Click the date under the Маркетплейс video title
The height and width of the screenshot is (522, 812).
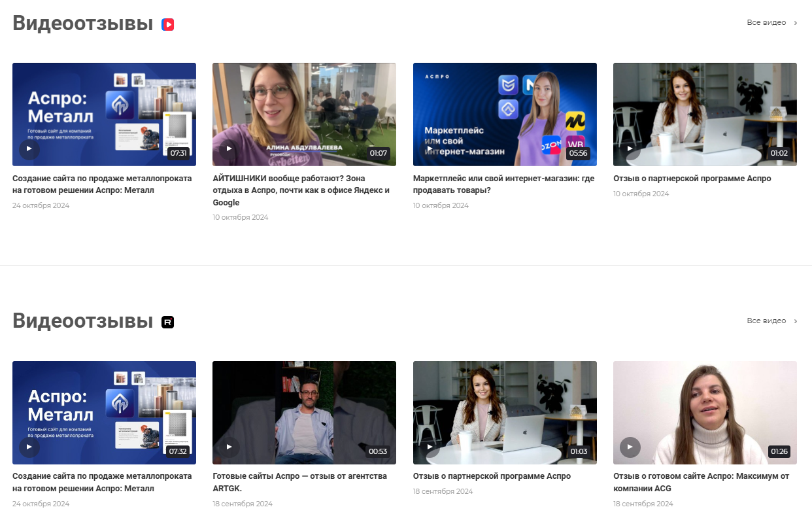click(441, 205)
